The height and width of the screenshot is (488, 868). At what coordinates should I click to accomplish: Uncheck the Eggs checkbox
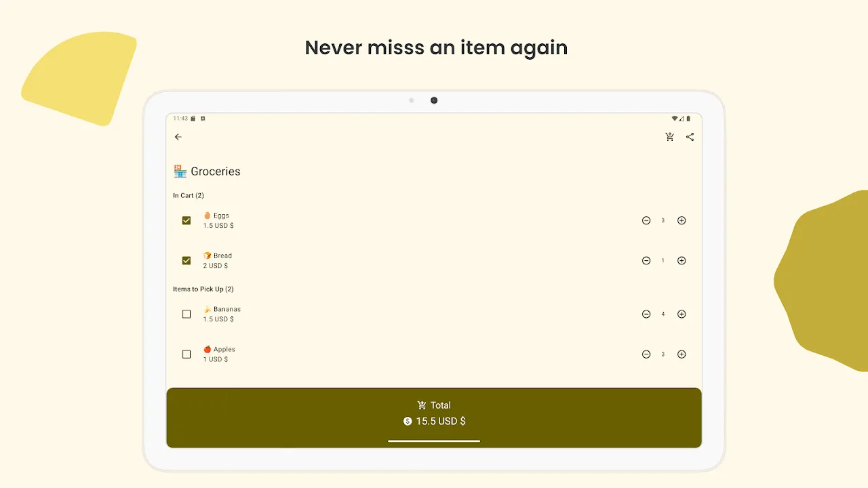pos(186,220)
